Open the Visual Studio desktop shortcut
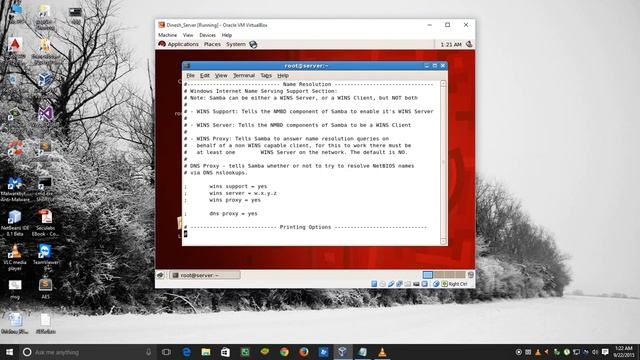640x360 pixels. point(45,113)
